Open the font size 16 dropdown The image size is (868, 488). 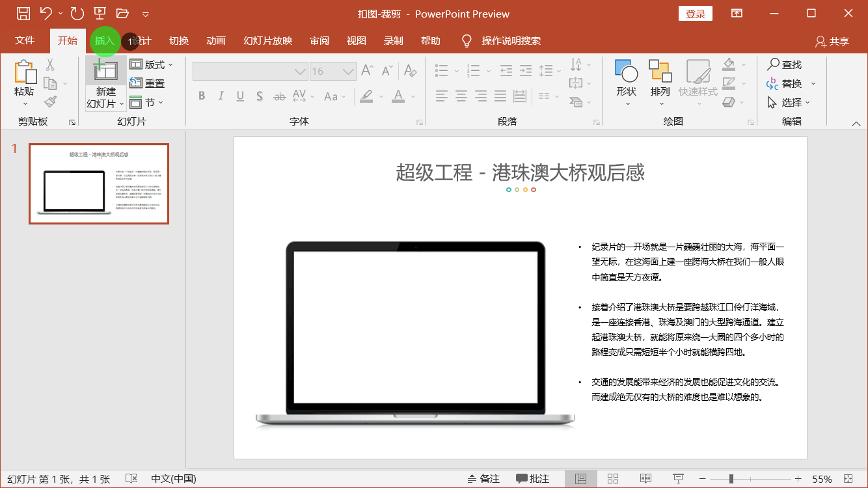[349, 72]
